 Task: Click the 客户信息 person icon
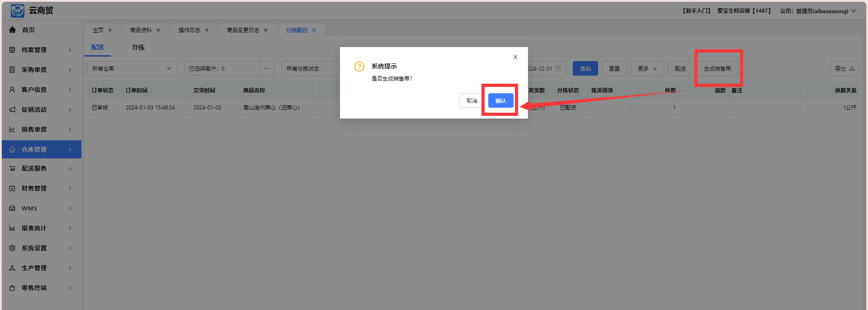(12, 90)
